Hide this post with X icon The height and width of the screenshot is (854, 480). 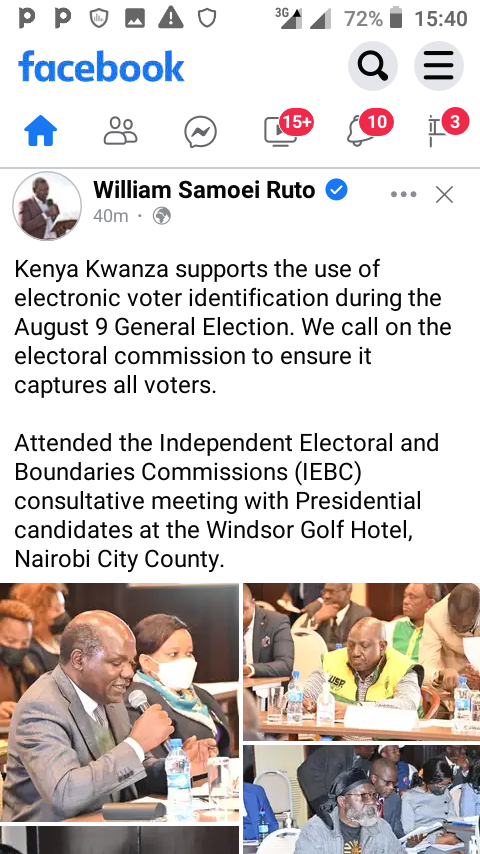coord(445,194)
